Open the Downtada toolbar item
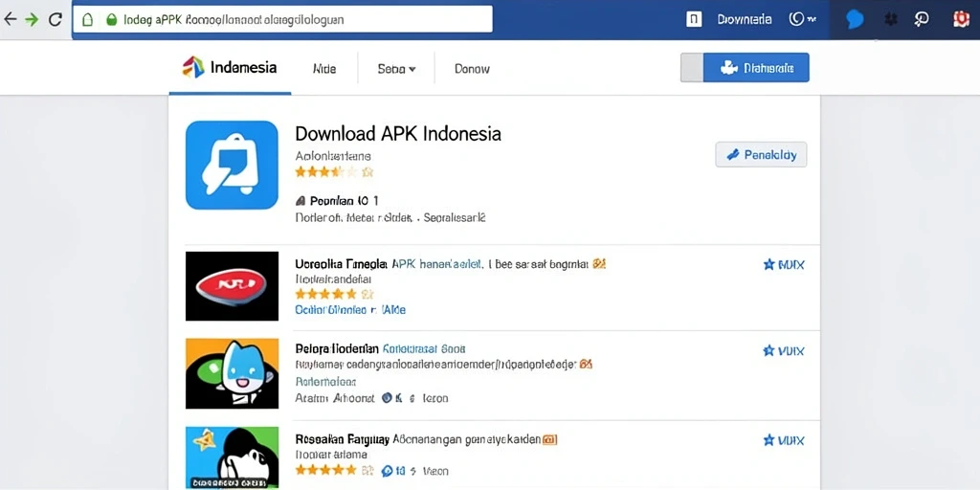Viewport: 980px width, 490px height. point(744,19)
